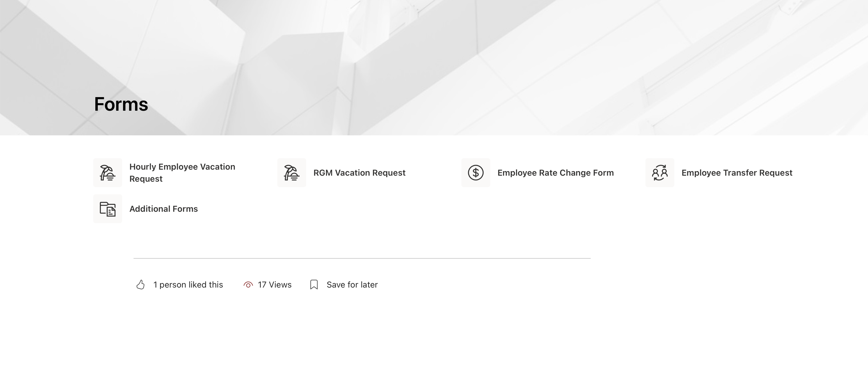
Task: Click the horizontal divider line above likes
Action: click(x=362, y=258)
